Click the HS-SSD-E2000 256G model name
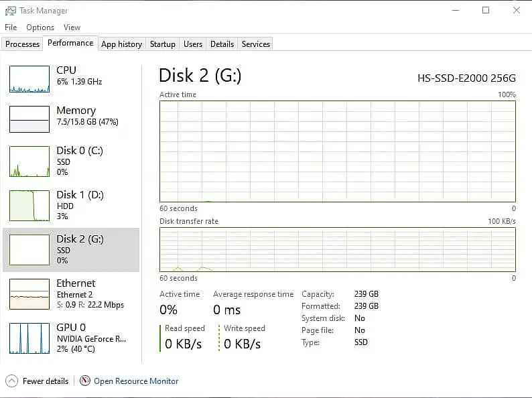 click(x=466, y=78)
